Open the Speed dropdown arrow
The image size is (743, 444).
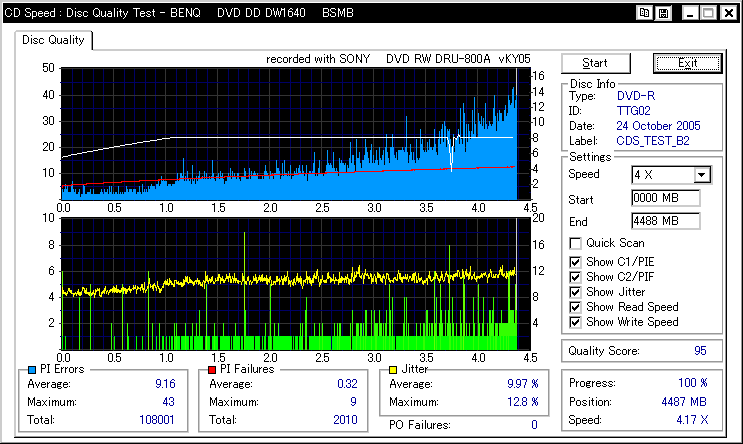click(x=702, y=175)
